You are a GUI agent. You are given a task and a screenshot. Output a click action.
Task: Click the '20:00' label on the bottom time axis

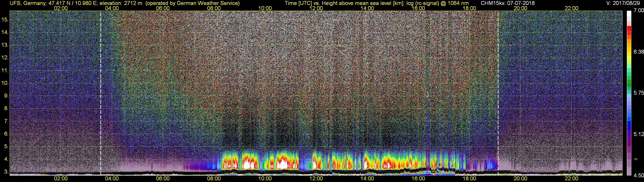[x=521, y=179]
